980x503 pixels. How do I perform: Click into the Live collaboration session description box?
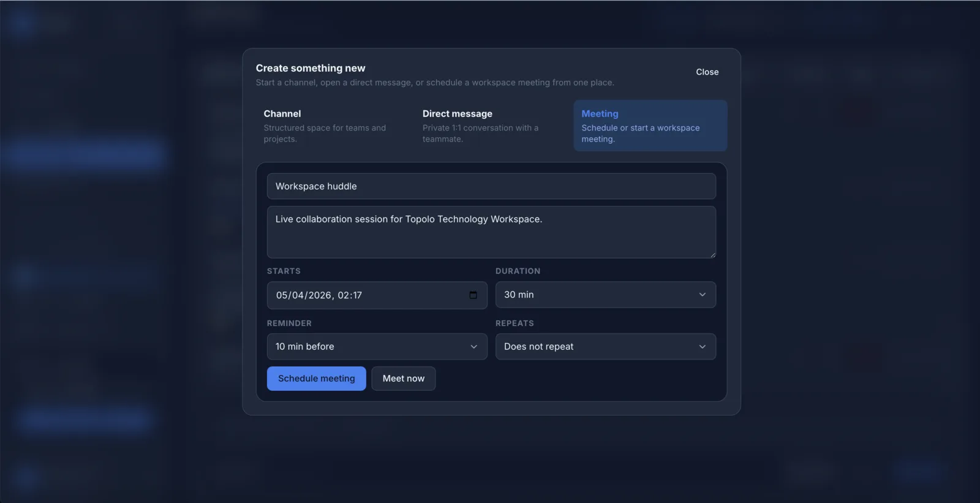pos(491,233)
